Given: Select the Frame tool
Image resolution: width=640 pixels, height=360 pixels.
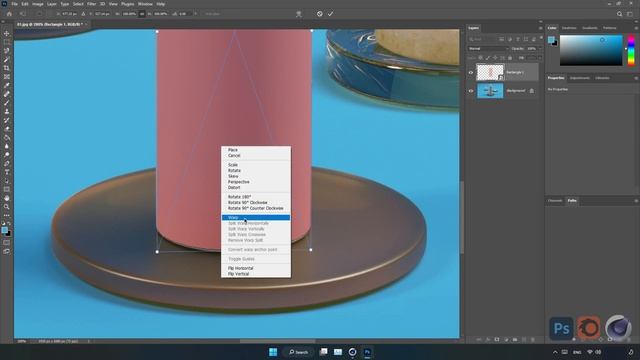Looking at the screenshot, I should pyautogui.click(x=7, y=77).
